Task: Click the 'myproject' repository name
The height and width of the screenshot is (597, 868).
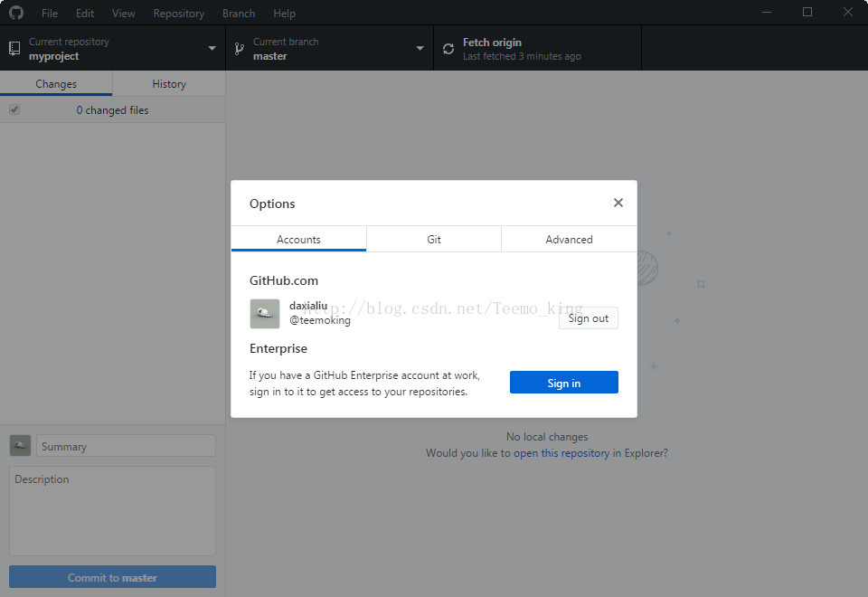Action: coord(53,56)
